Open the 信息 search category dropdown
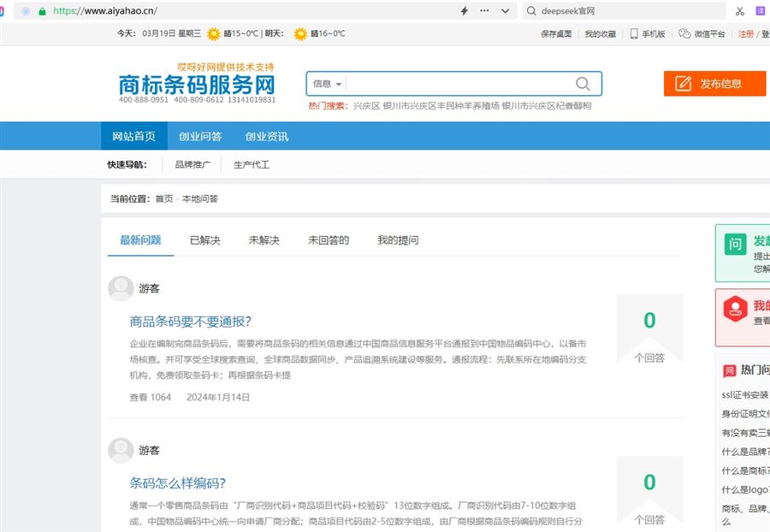 pyautogui.click(x=327, y=84)
